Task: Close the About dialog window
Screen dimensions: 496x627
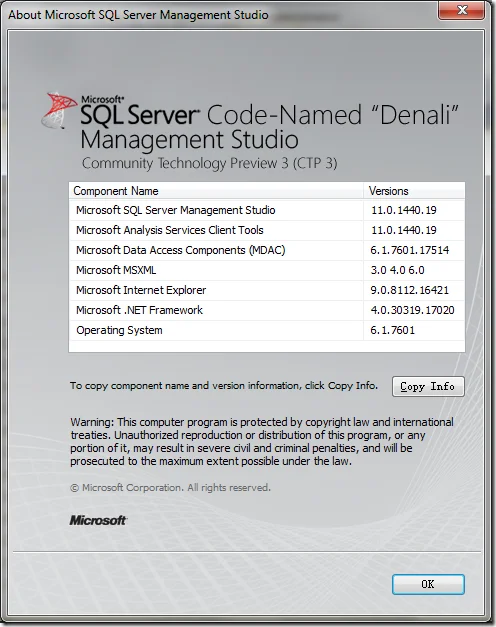Action: click(x=462, y=10)
